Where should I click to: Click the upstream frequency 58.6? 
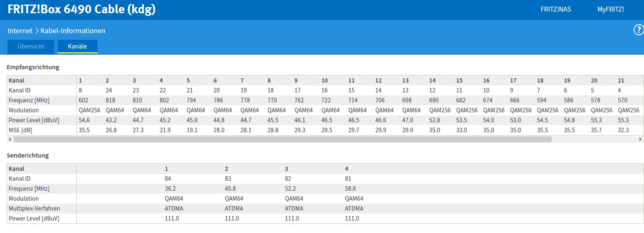tap(350, 189)
